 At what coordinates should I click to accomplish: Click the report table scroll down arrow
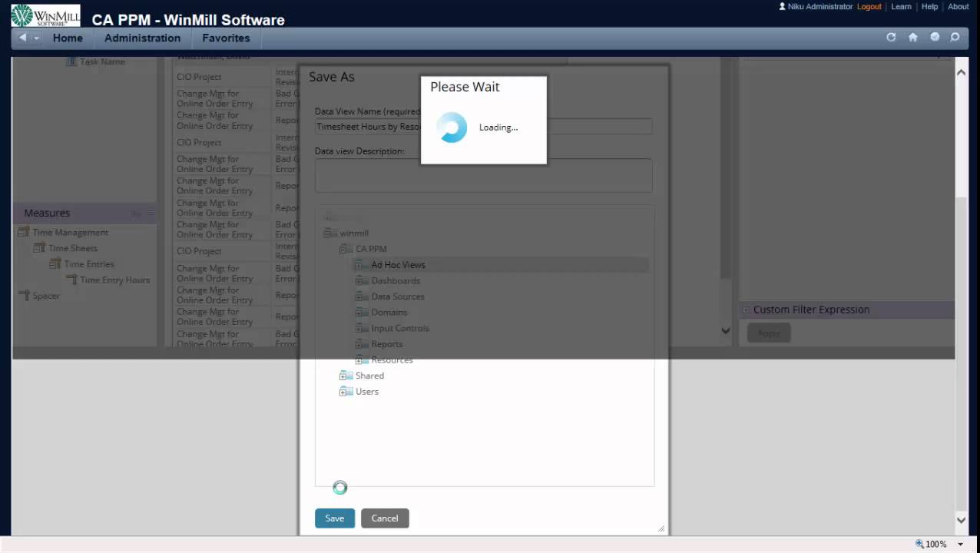click(726, 331)
